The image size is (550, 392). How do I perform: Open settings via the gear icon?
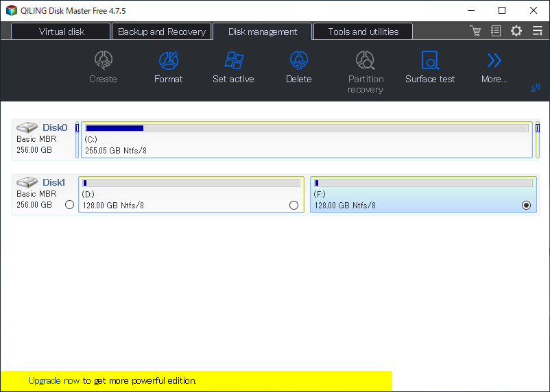(x=516, y=31)
